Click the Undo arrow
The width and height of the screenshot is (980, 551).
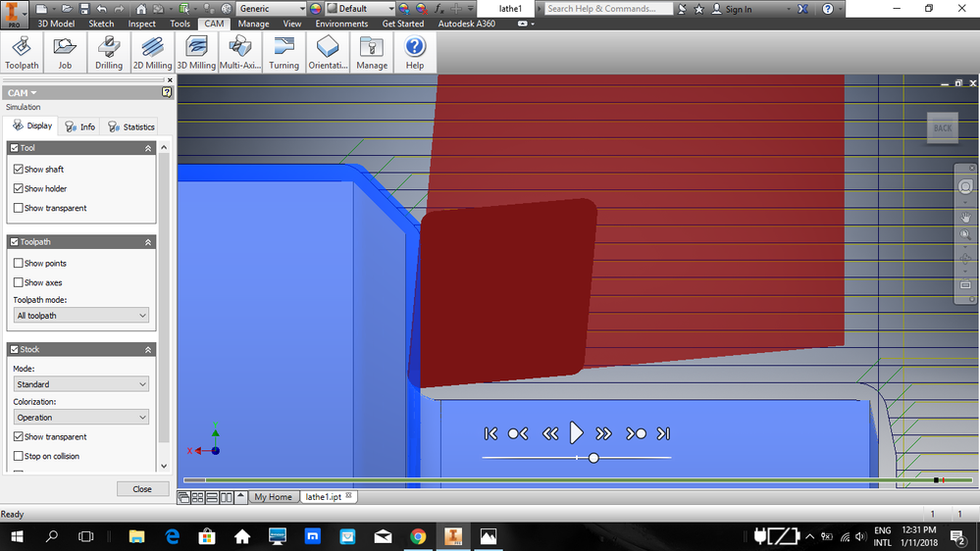[102, 9]
